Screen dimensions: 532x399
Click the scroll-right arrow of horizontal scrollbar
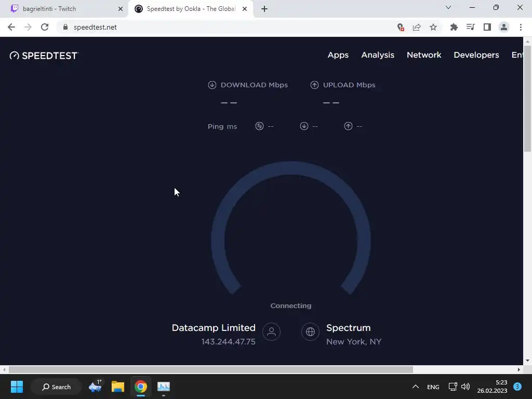point(519,369)
